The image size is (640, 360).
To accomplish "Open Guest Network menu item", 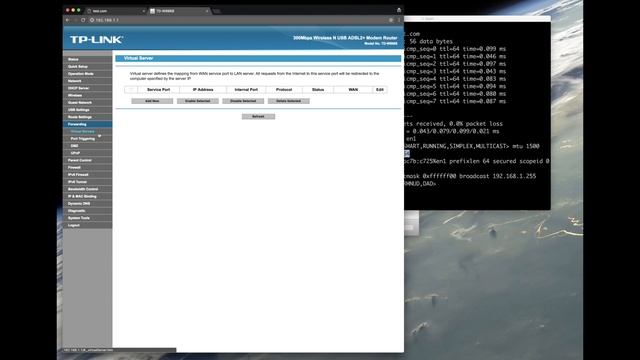I will pos(87,102).
